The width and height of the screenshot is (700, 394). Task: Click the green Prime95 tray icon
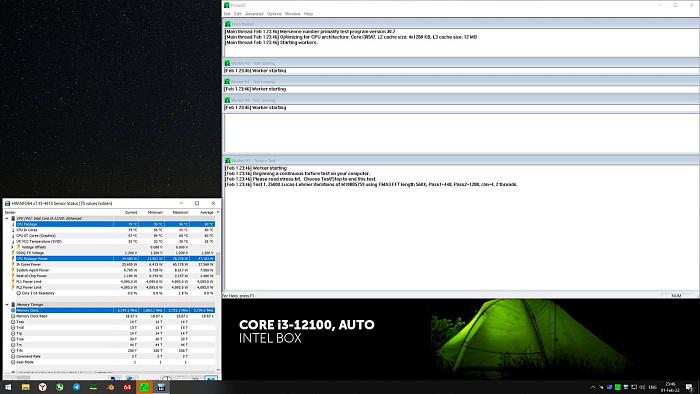pos(617,387)
